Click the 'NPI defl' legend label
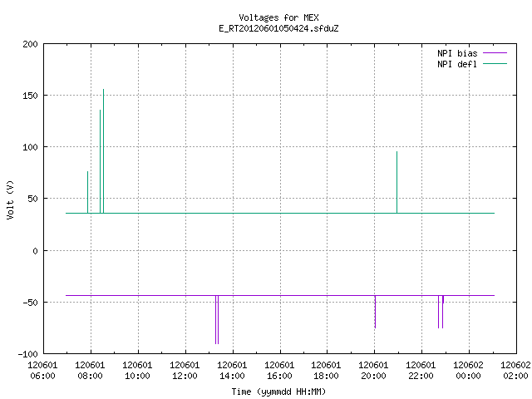The image size is (532, 399). tap(457, 64)
